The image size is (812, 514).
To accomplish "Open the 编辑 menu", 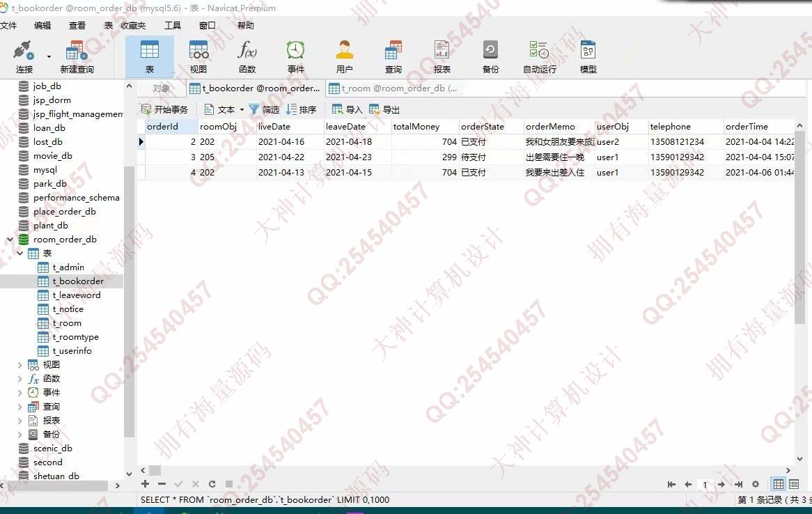I will click(x=42, y=25).
